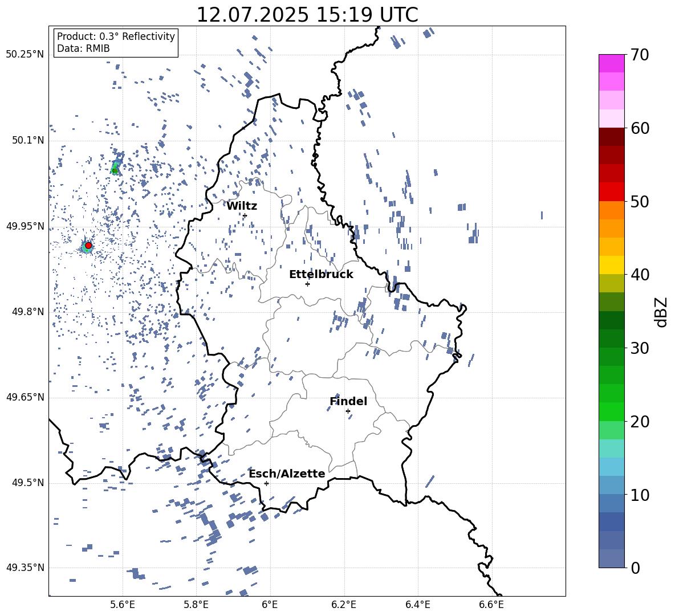Click the red radar location dot
The image size is (675, 616).
(88, 246)
